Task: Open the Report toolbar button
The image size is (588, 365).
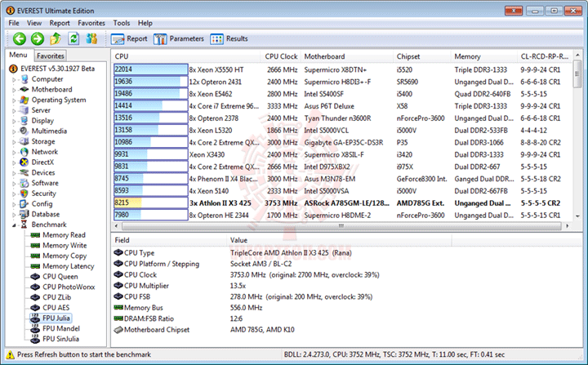Action: point(129,38)
